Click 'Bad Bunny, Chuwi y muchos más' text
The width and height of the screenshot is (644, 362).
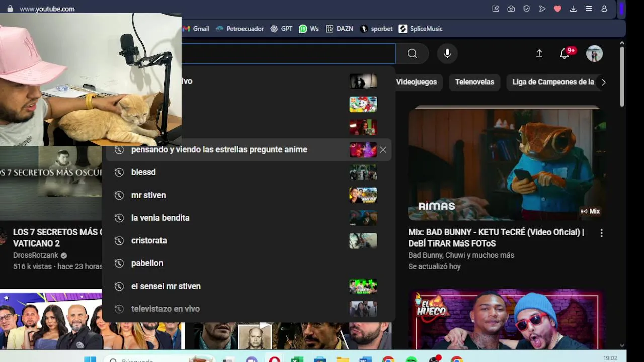coord(461,255)
